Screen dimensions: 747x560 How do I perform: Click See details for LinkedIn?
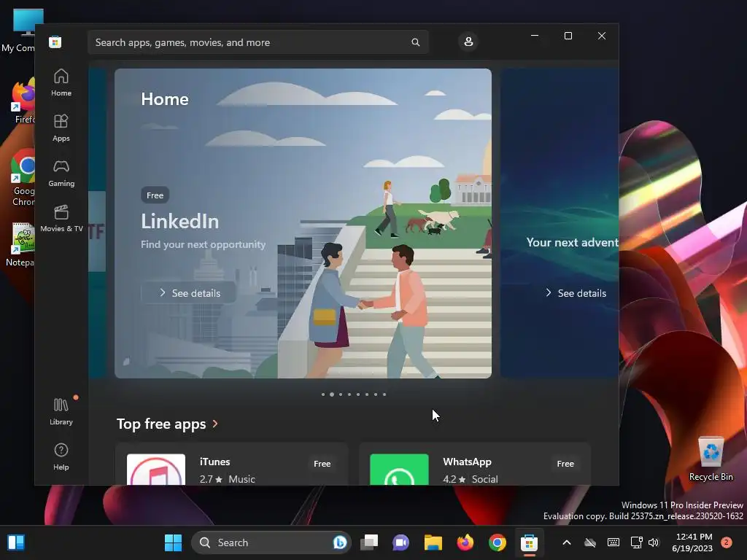[189, 293]
